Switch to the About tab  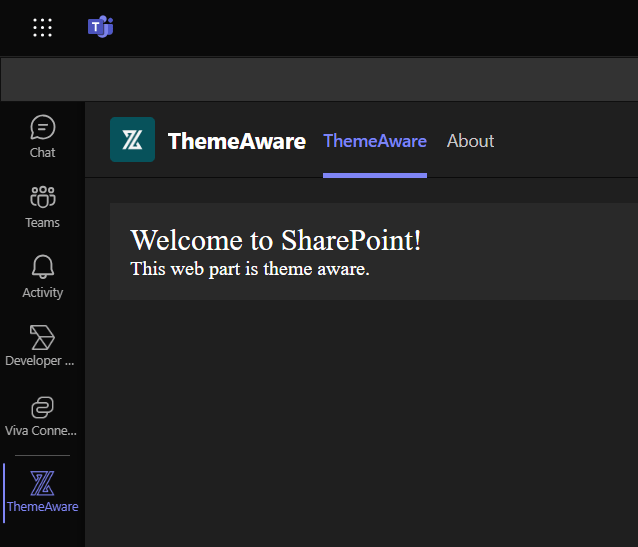(470, 141)
